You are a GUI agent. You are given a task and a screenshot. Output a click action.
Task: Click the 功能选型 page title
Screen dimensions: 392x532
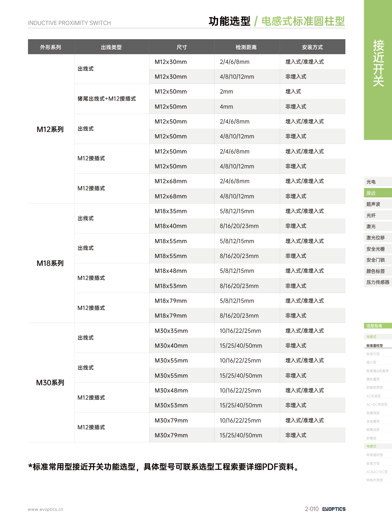pyautogui.click(x=230, y=21)
